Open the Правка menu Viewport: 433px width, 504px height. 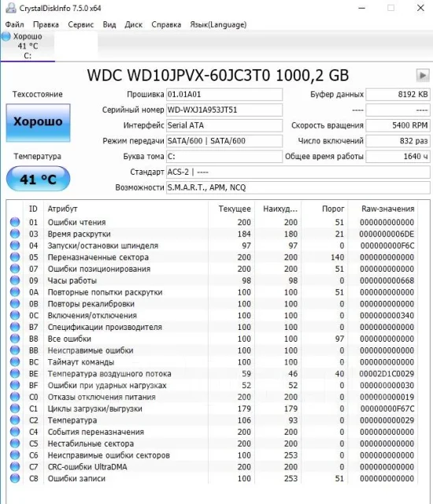click(x=46, y=24)
